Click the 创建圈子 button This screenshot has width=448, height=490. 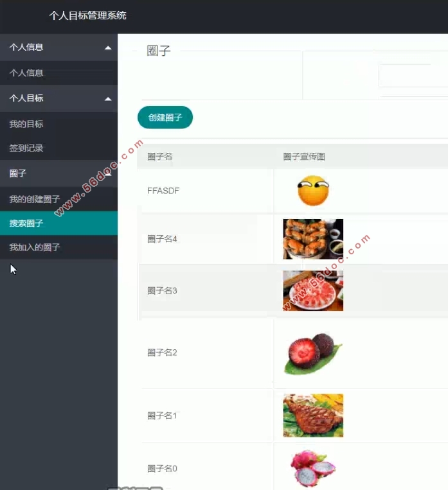click(165, 118)
